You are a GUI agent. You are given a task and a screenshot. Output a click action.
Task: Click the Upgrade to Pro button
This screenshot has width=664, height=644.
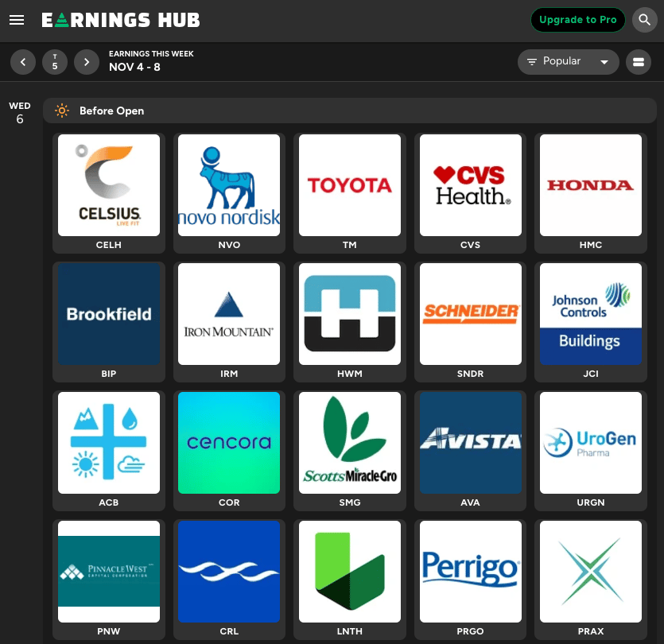[577, 20]
